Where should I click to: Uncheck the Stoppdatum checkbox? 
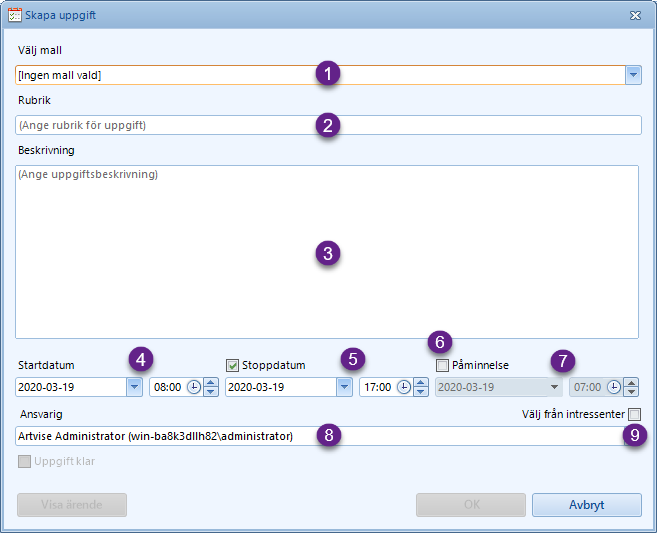click(x=232, y=365)
